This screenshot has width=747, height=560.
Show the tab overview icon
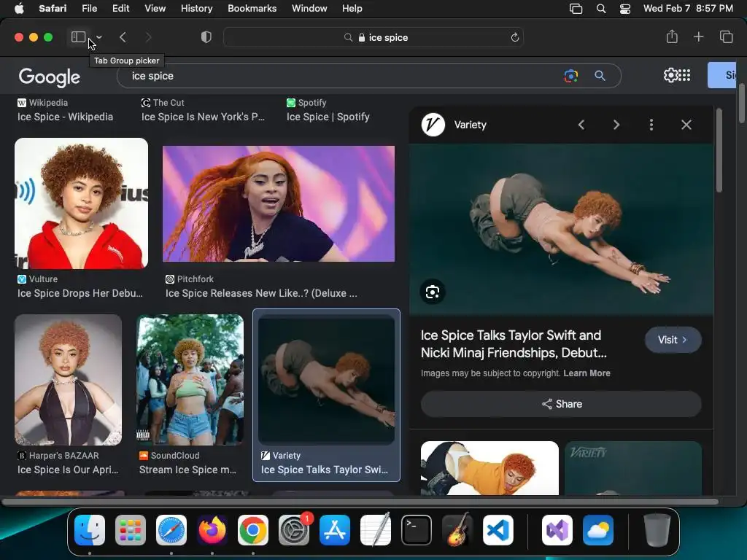coord(726,36)
